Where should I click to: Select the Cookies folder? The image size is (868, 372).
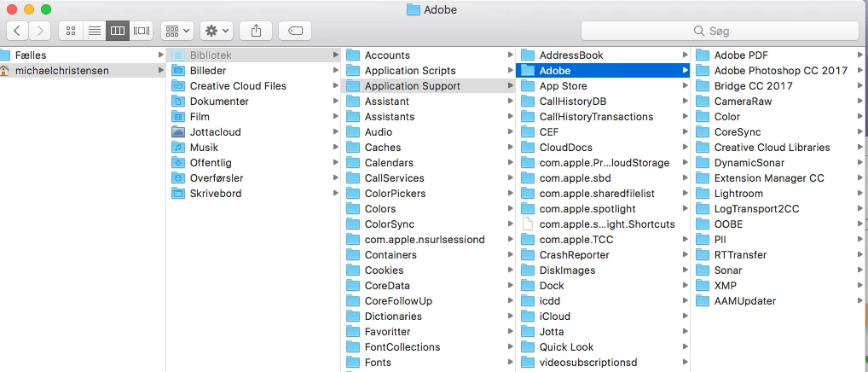click(429, 270)
